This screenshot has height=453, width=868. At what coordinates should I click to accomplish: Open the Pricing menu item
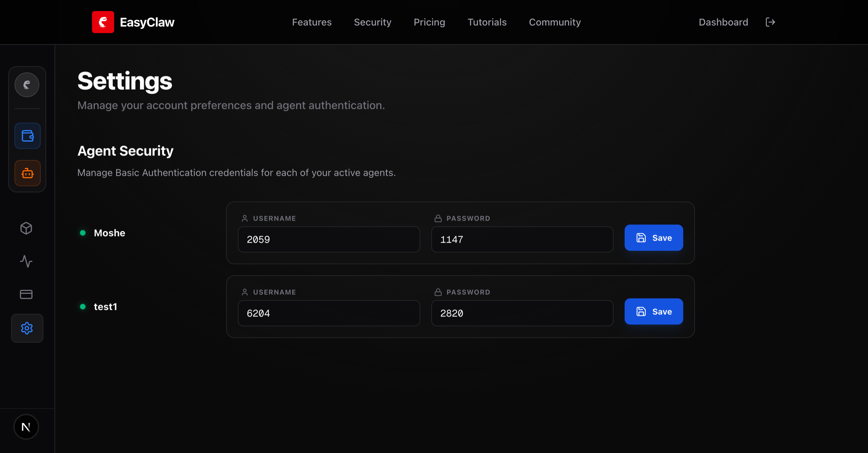coord(430,22)
